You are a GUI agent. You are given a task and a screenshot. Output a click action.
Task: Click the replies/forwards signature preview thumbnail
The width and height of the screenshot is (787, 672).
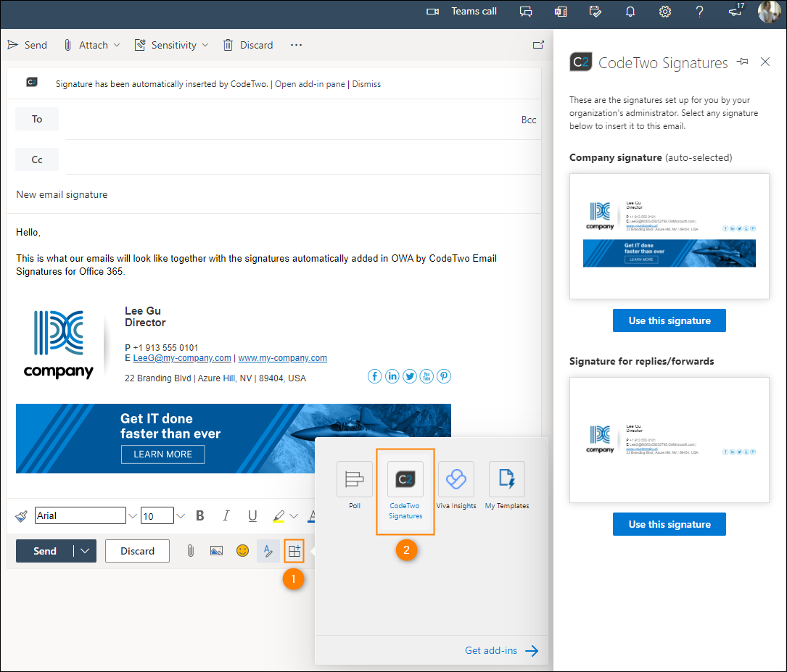669,440
